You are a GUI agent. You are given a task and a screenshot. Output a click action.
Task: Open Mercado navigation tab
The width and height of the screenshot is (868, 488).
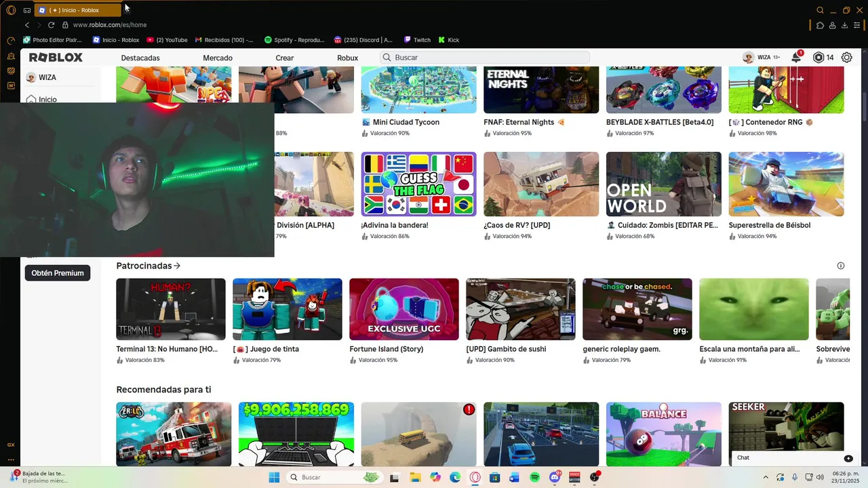218,58
